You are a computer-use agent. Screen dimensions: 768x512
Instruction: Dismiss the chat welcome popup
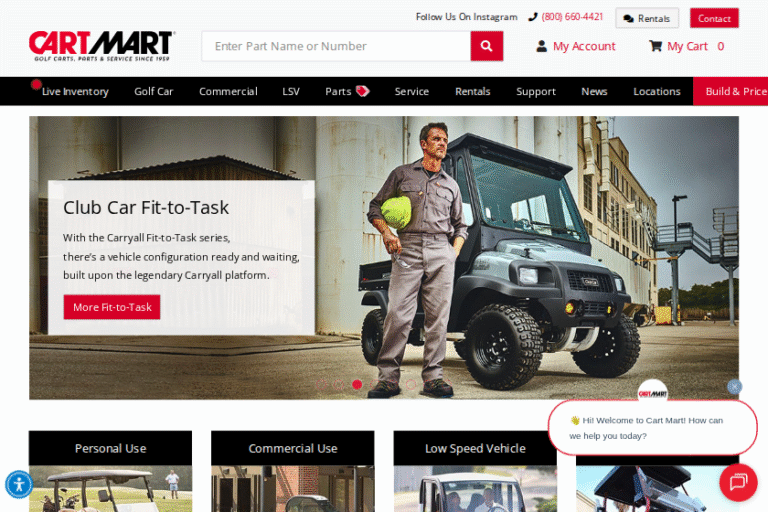(x=734, y=387)
